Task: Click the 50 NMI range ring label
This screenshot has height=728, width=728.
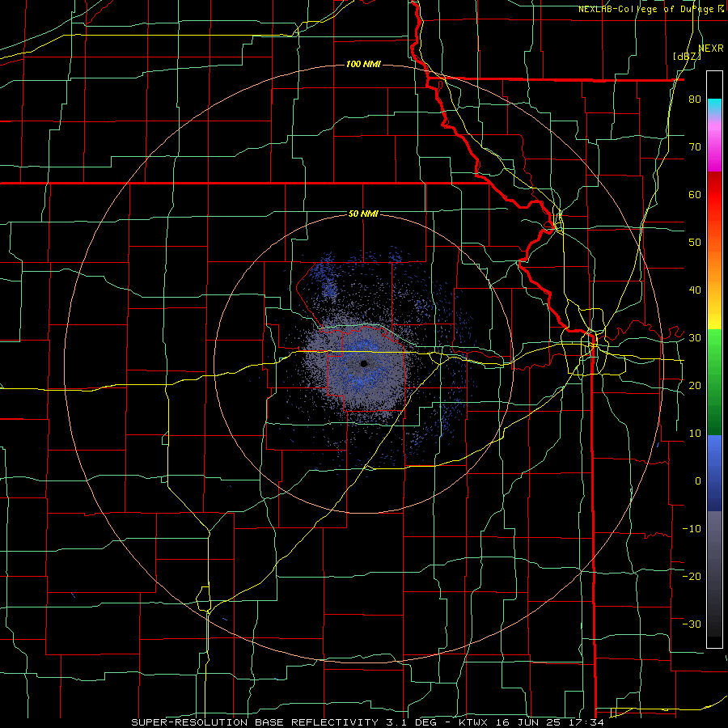Action: [363, 214]
